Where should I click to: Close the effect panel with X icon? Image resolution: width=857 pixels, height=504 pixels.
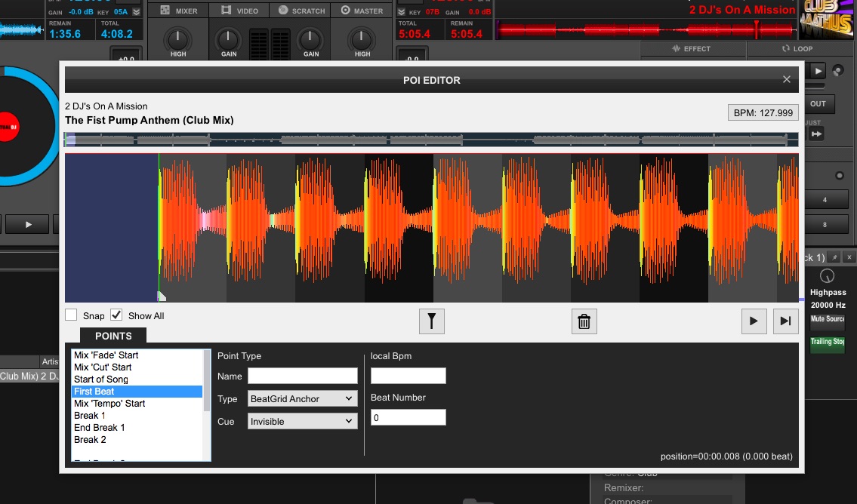coord(849,257)
